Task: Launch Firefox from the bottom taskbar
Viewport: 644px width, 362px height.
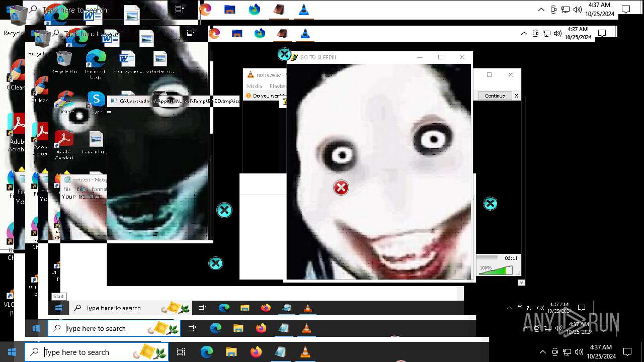Action: coord(256,352)
